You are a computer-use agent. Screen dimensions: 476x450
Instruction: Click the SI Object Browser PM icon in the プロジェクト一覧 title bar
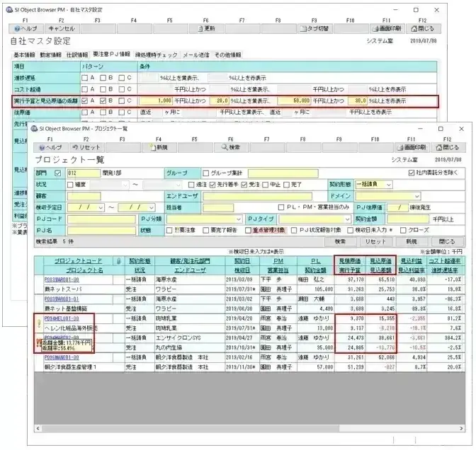click(x=34, y=129)
